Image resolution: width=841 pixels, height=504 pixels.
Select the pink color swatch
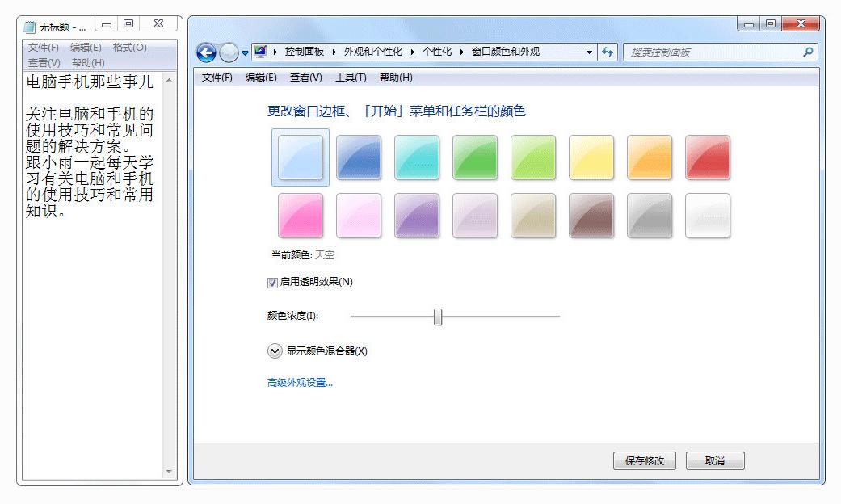coord(300,216)
